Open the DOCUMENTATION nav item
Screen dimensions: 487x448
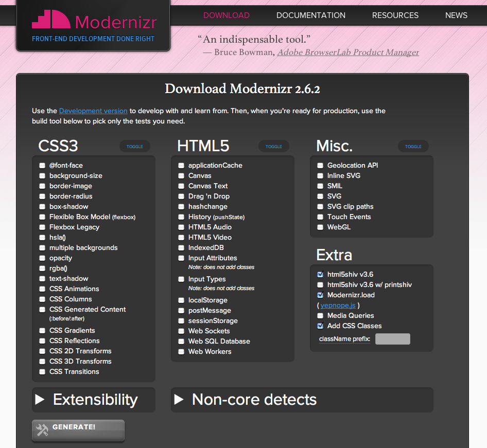311,15
